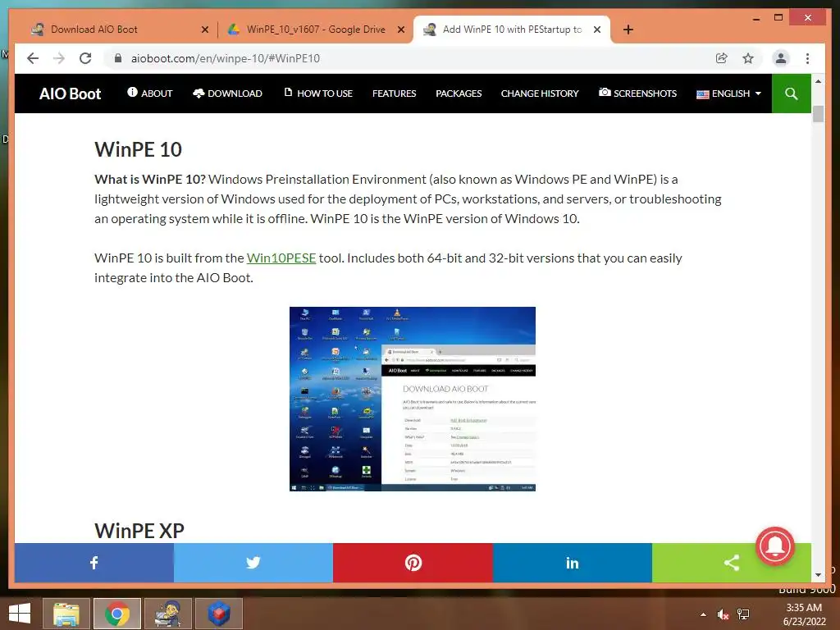Screen dimensions: 840x630
Task: Bookmark this page with the star
Action: [748, 58]
